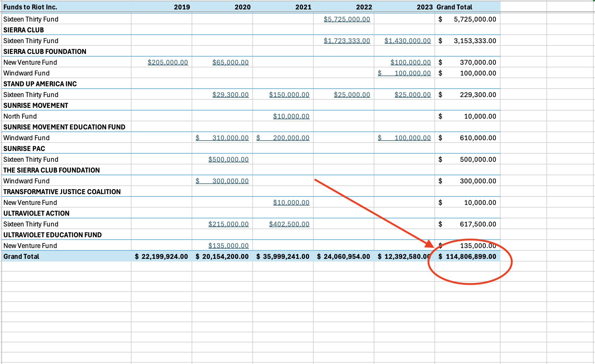Follow the $1,430,000.00 link
This screenshot has width=595, height=364.
pos(407,41)
